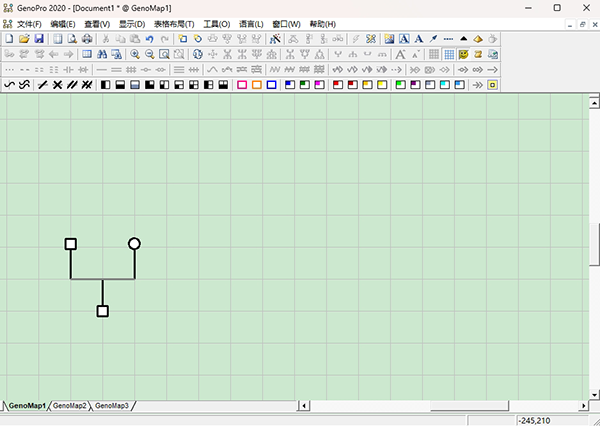Viewport: 600px width, 426px height.
Task: Open print preview with the magnifier page icon
Action: pyautogui.click(x=72, y=39)
